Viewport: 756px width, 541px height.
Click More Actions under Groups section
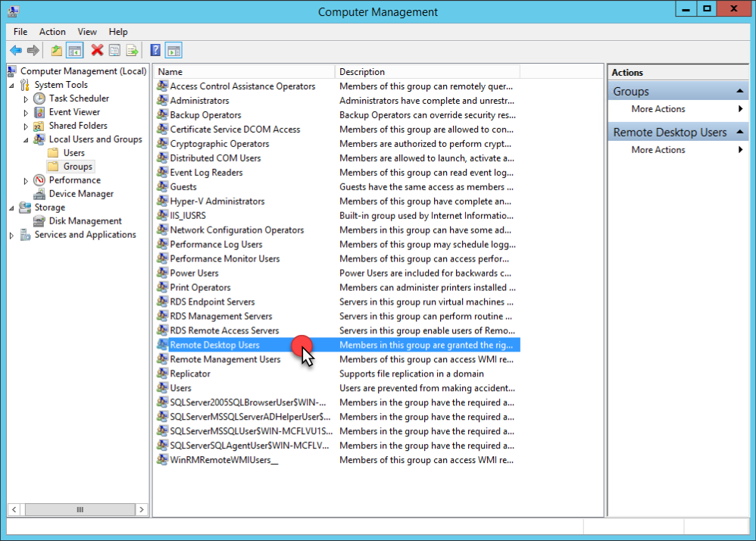(x=658, y=109)
